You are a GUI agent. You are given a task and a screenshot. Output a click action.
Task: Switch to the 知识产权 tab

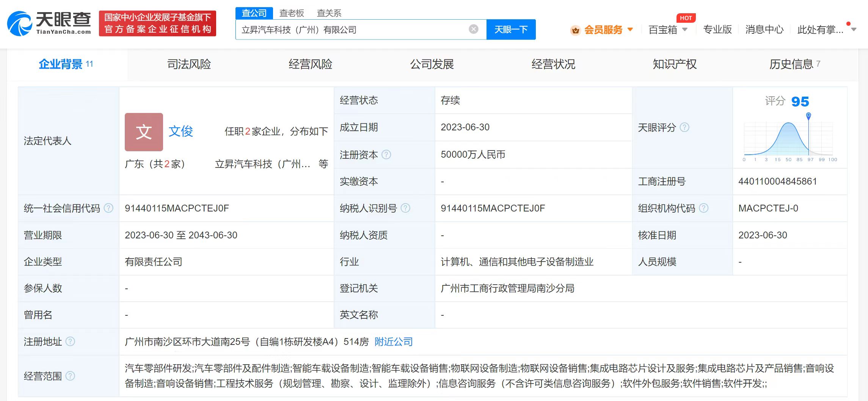675,64
